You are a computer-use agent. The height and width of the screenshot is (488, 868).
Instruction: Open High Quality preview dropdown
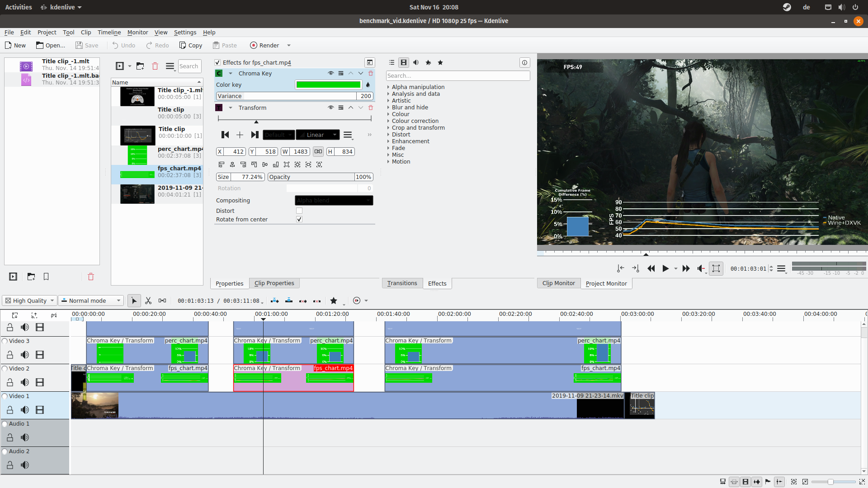pos(29,301)
